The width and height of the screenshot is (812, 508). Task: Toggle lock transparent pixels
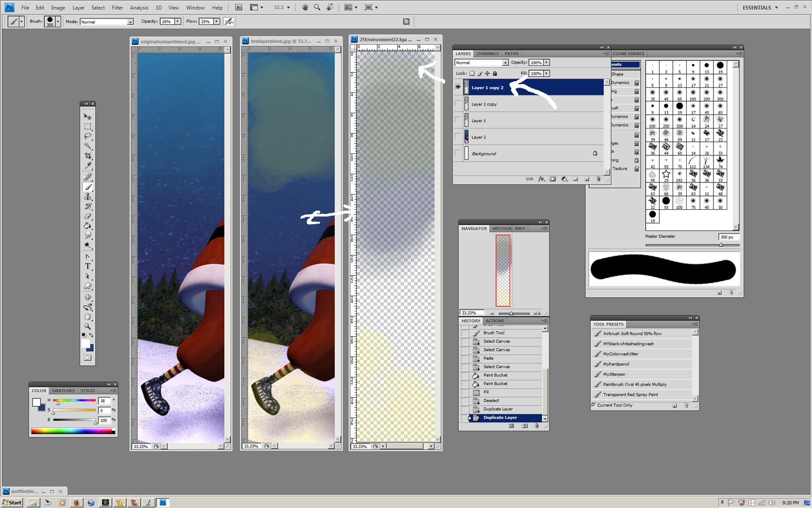point(472,73)
